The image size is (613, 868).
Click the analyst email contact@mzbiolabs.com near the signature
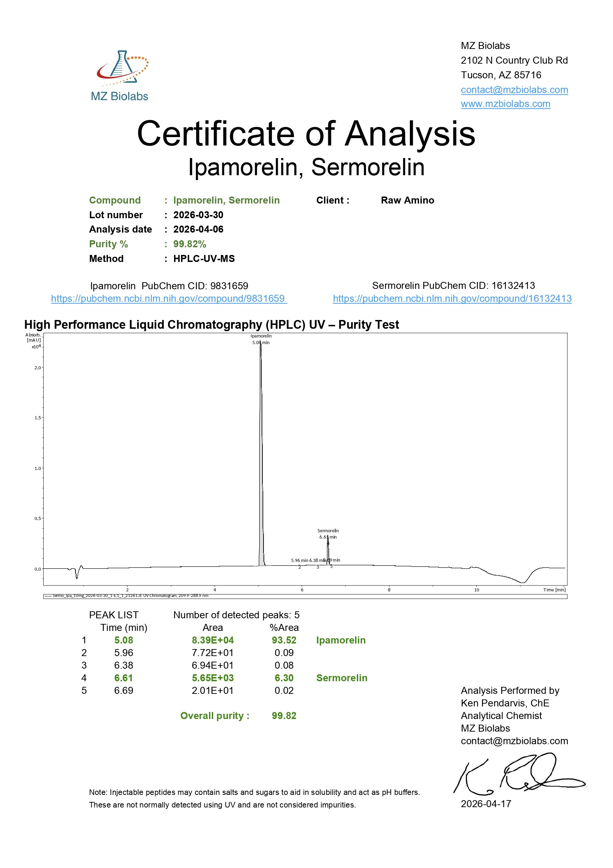click(x=514, y=741)
